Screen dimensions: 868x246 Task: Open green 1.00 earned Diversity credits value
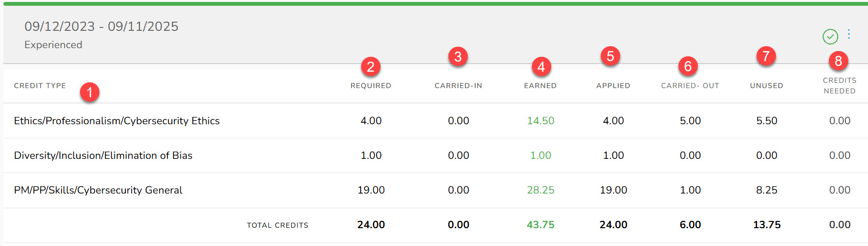(540, 155)
